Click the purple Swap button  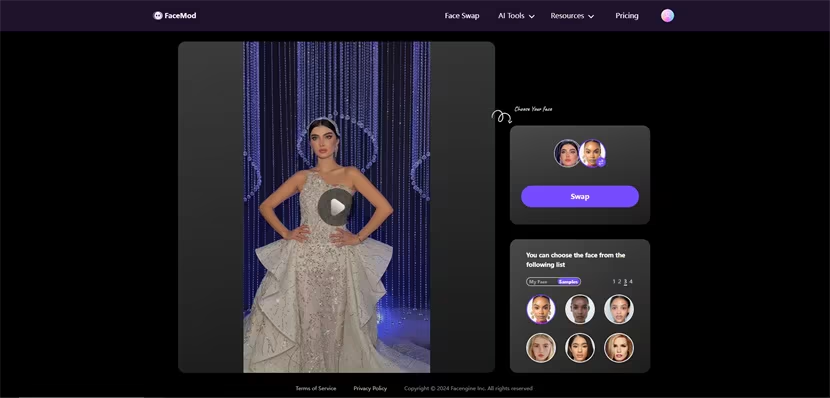pos(580,196)
